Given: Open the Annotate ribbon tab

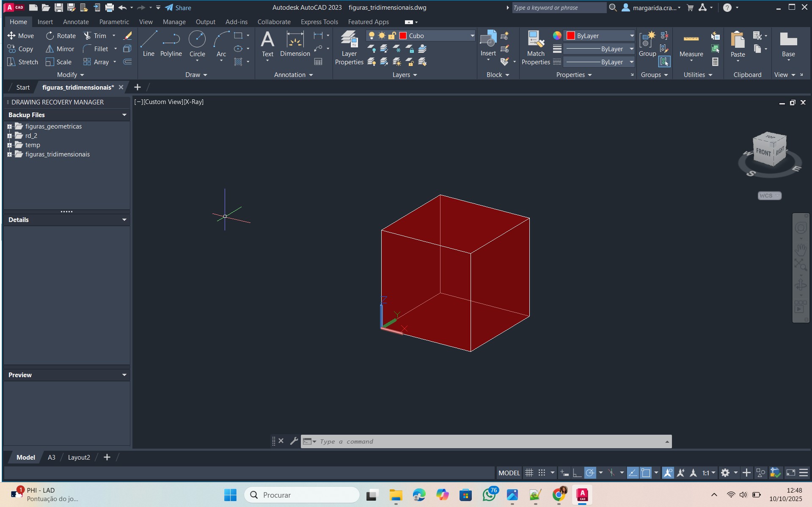Looking at the screenshot, I should 76,22.
